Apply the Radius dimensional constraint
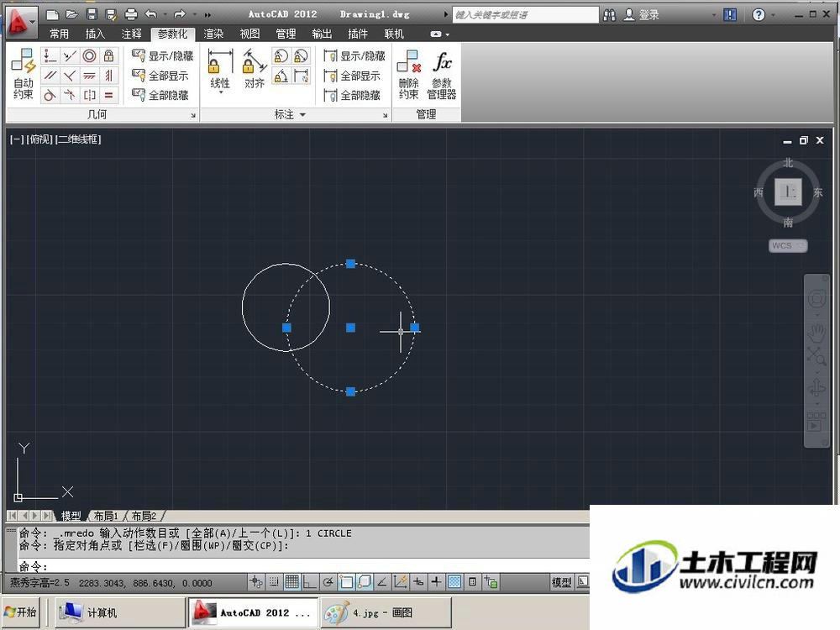The image size is (840, 630). coord(281,55)
